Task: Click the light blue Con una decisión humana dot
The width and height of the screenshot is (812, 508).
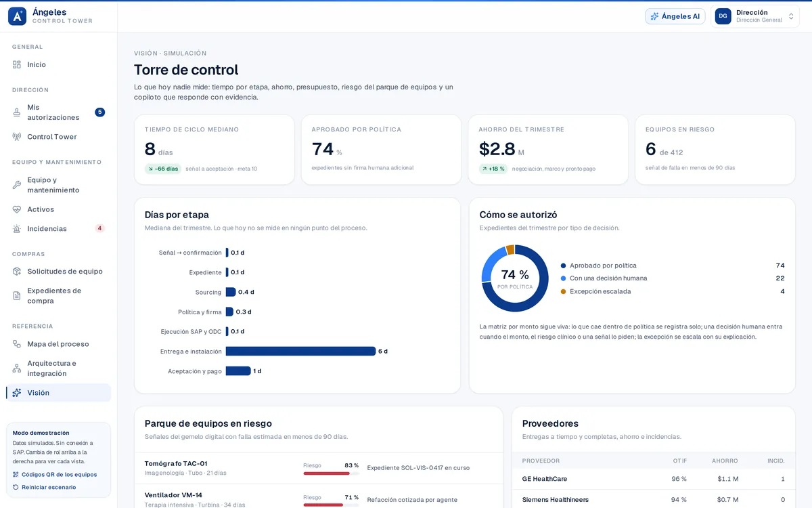Action: click(563, 278)
